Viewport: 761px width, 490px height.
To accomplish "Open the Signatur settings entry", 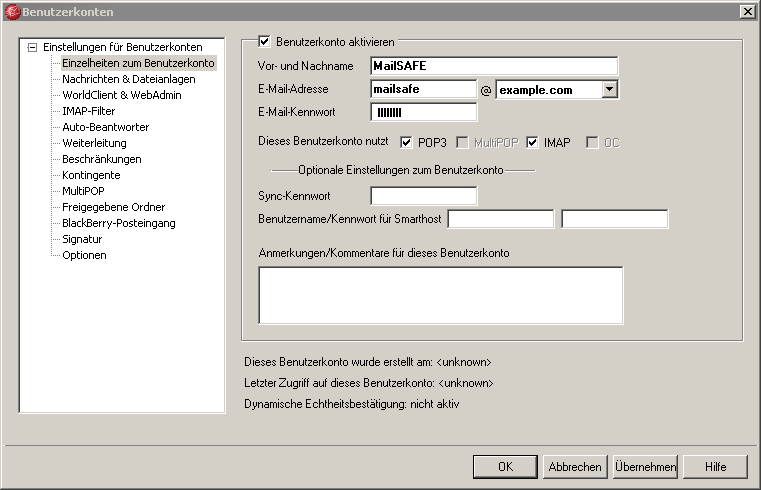I will [x=82, y=239].
